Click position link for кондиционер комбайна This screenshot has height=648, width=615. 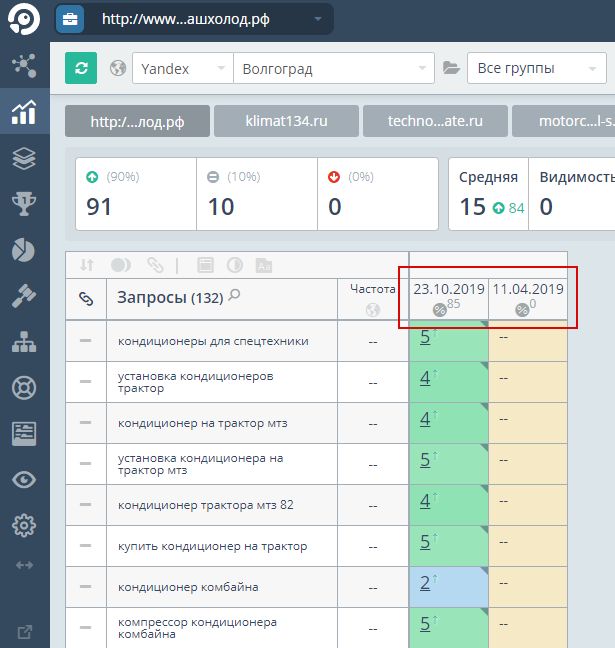(425, 584)
